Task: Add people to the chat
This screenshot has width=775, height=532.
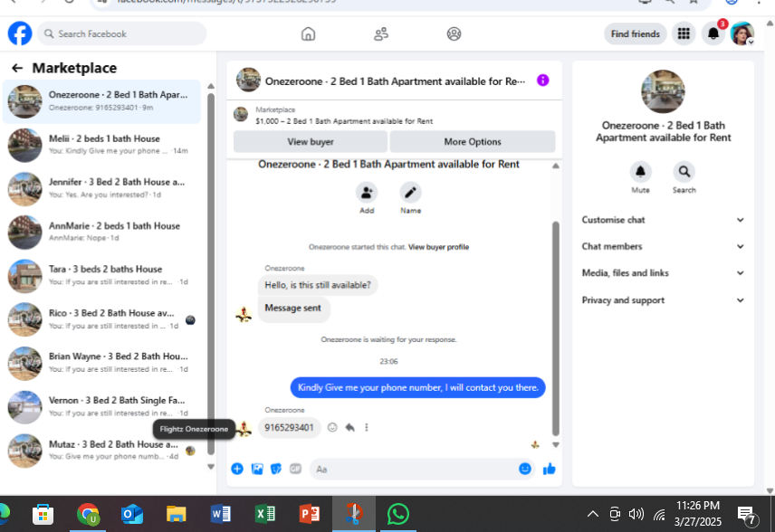Action: coord(367,193)
